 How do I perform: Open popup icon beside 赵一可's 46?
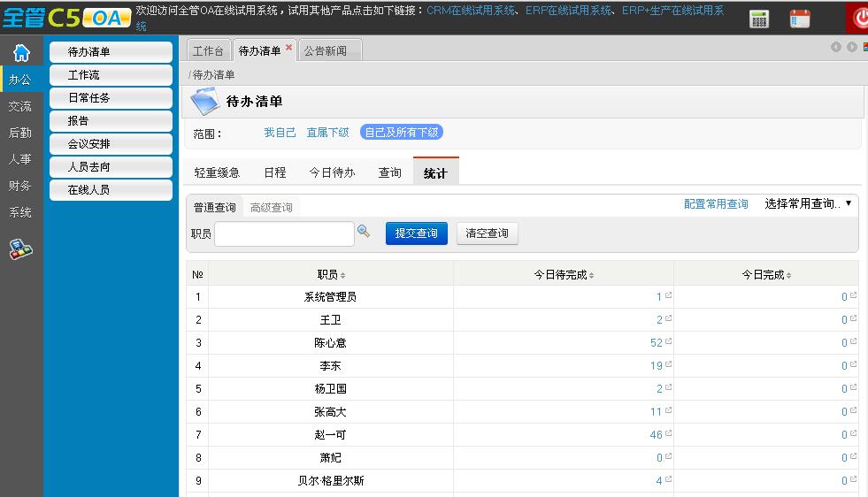click(669, 432)
